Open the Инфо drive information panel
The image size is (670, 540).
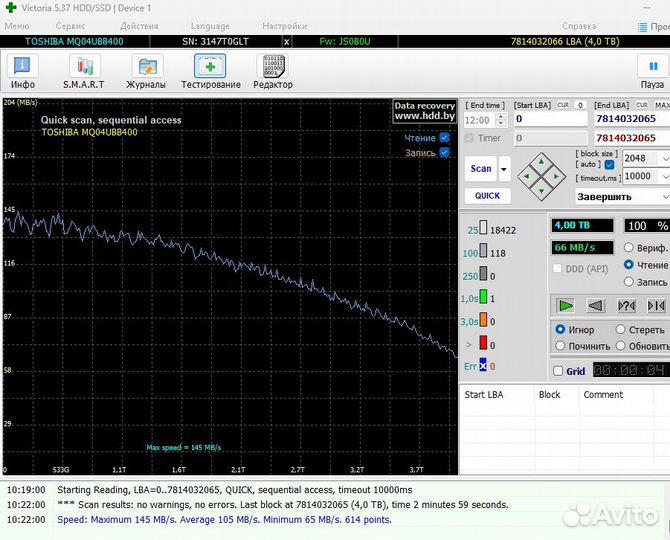point(23,71)
